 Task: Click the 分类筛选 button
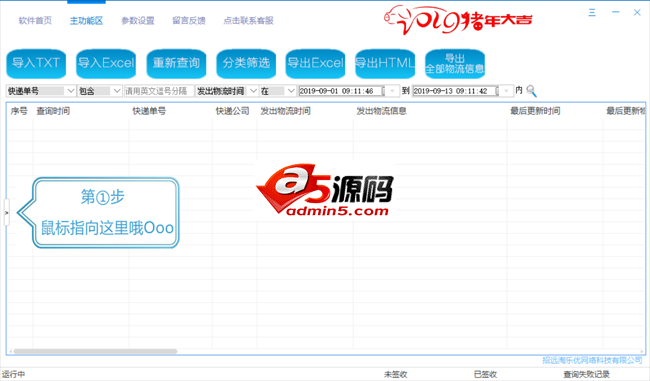[246, 63]
